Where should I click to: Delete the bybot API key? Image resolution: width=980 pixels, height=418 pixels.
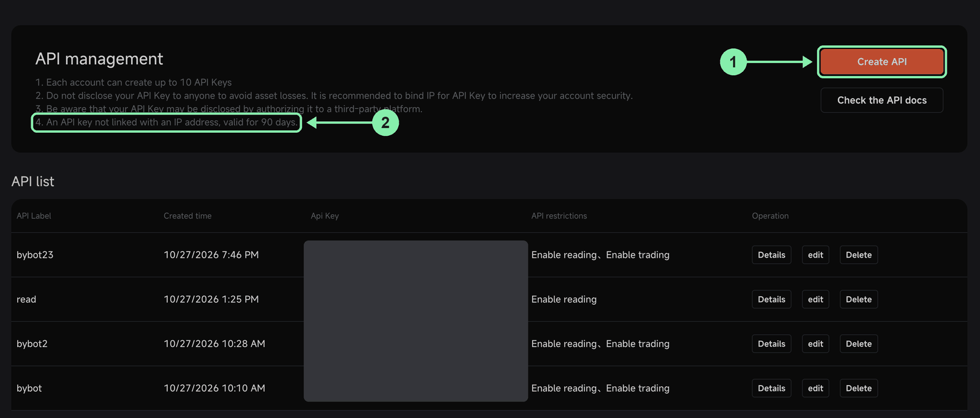[x=859, y=388]
